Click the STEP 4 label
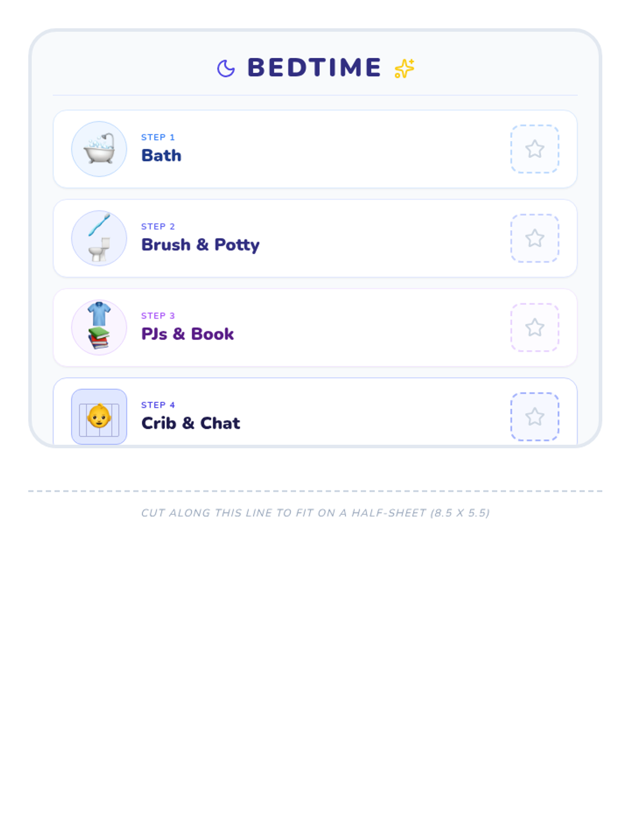Screen dimensions: 630x840 pos(158,405)
